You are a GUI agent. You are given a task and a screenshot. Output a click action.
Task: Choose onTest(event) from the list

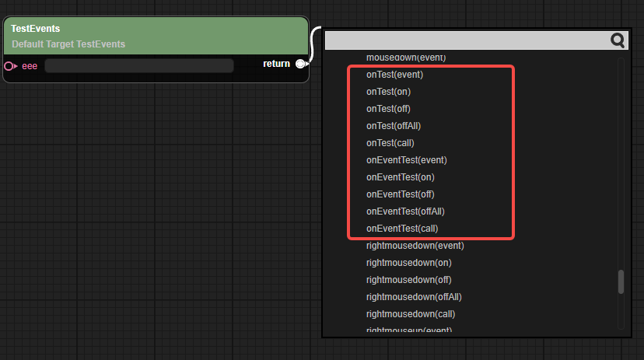click(394, 75)
